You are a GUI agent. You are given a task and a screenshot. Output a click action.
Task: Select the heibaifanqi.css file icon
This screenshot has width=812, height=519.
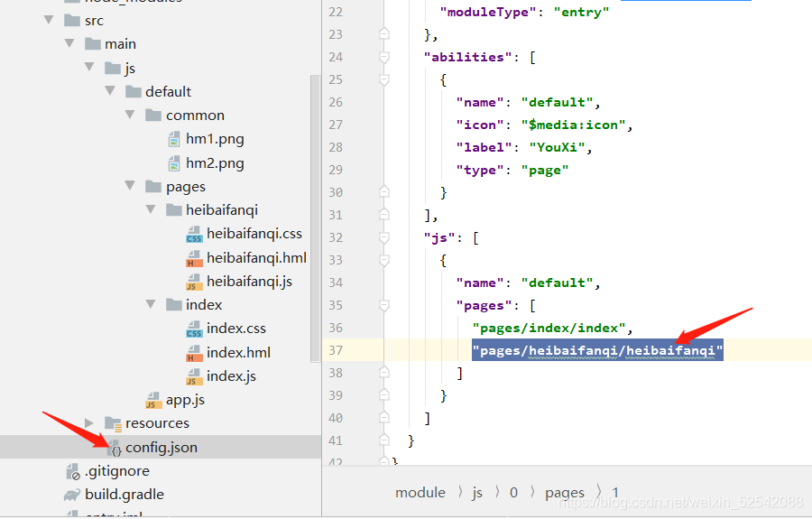tap(194, 235)
